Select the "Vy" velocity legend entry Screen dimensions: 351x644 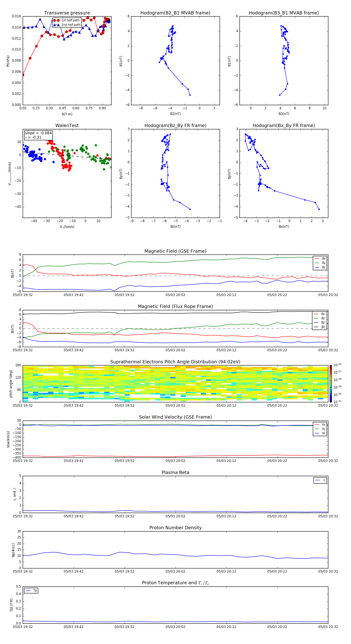[x=320, y=429]
